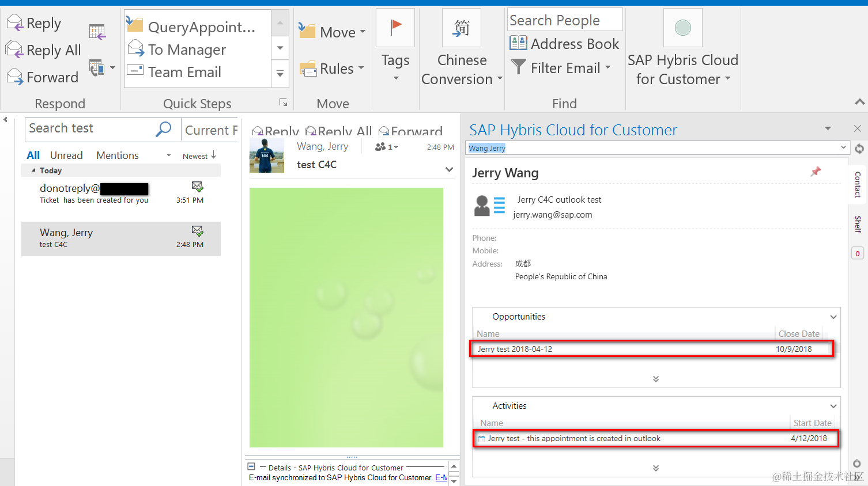Collapse the Today group
The width and height of the screenshot is (868, 486).
pyautogui.click(x=33, y=170)
